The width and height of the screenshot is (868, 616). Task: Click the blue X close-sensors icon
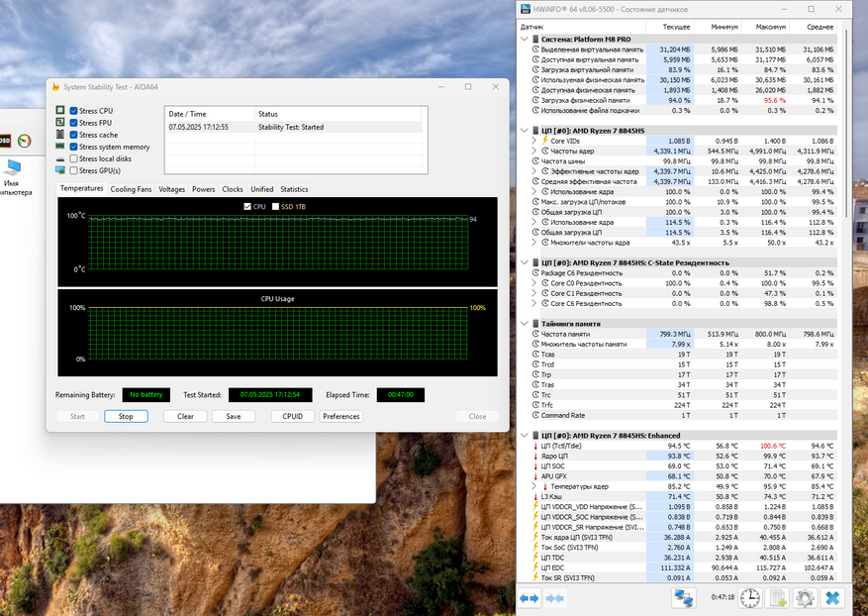click(x=832, y=598)
